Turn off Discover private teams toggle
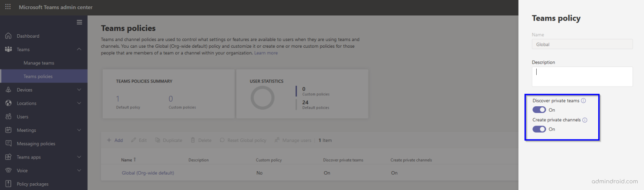Screen dimensions: 644x190 point(539,110)
